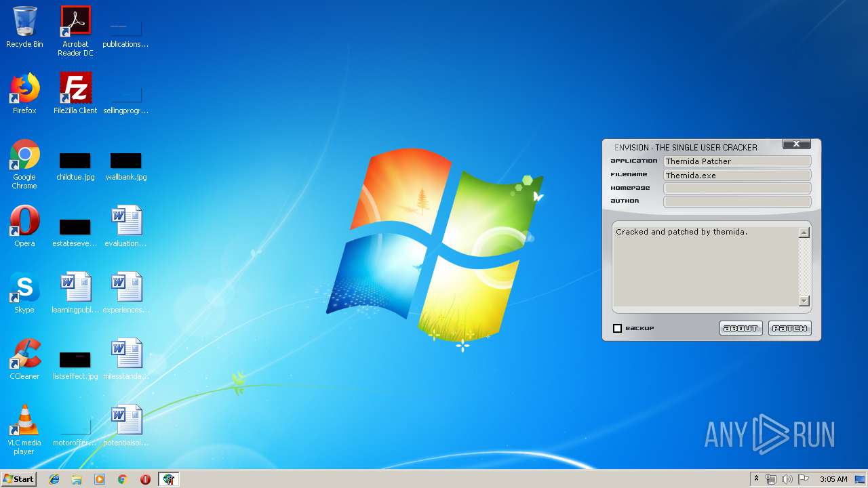Click scroll up arrow in notes box
Viewport: 868px width, 488px height.
coord(804,232)
